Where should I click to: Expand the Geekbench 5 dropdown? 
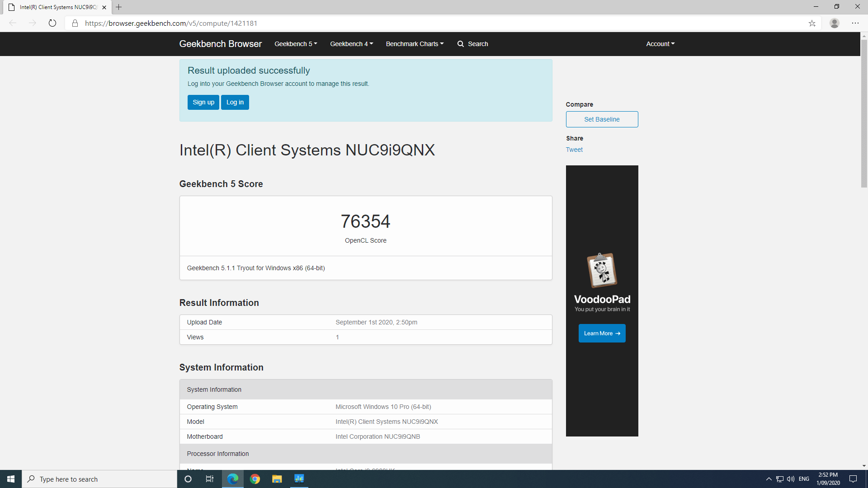296,44
